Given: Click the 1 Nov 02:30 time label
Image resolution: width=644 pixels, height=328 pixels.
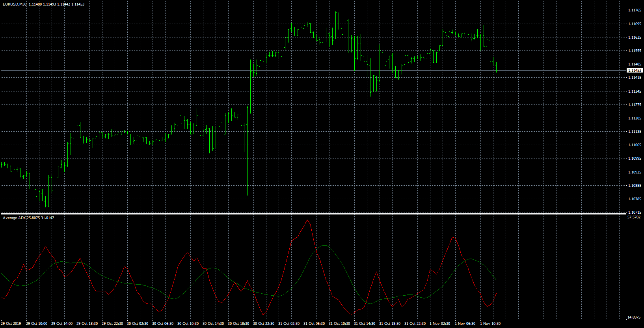Looking at the screenshot, I should point(440,324).
